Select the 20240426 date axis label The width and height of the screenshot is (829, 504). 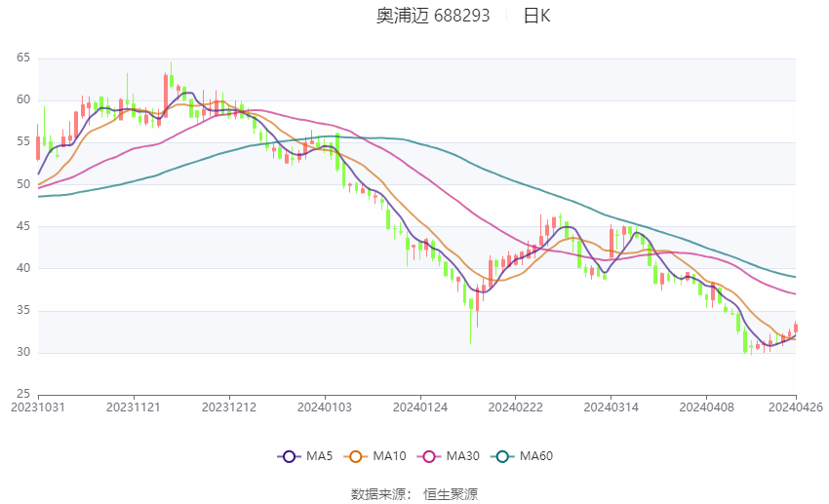[x=796, y=407]
